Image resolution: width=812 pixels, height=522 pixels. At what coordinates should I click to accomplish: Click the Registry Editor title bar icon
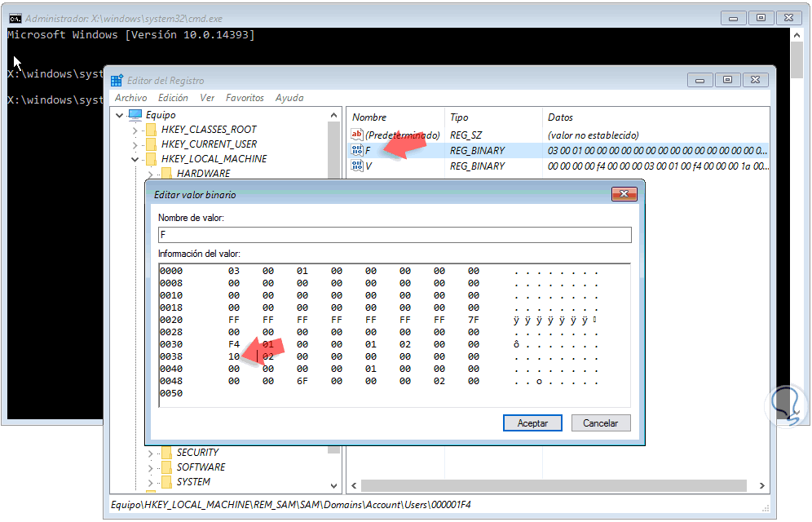tap(117, 80)
